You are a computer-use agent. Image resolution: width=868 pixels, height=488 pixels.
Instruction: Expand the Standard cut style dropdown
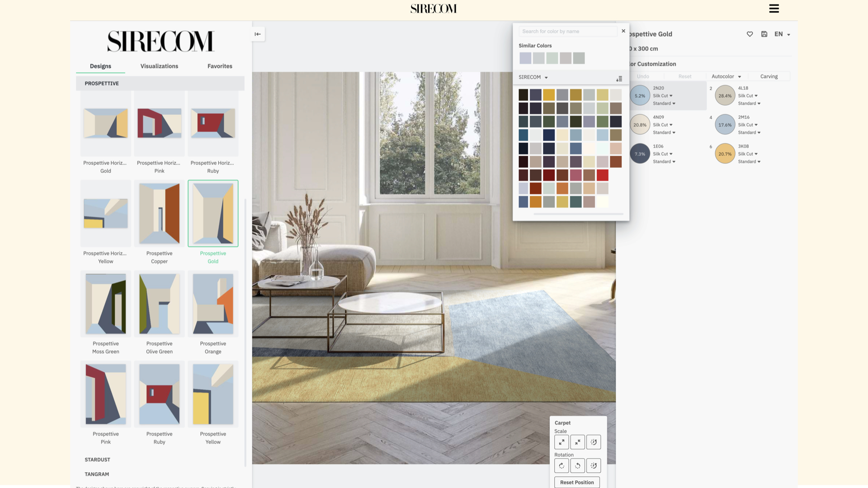pyautogui.click(x=664, y=103)
